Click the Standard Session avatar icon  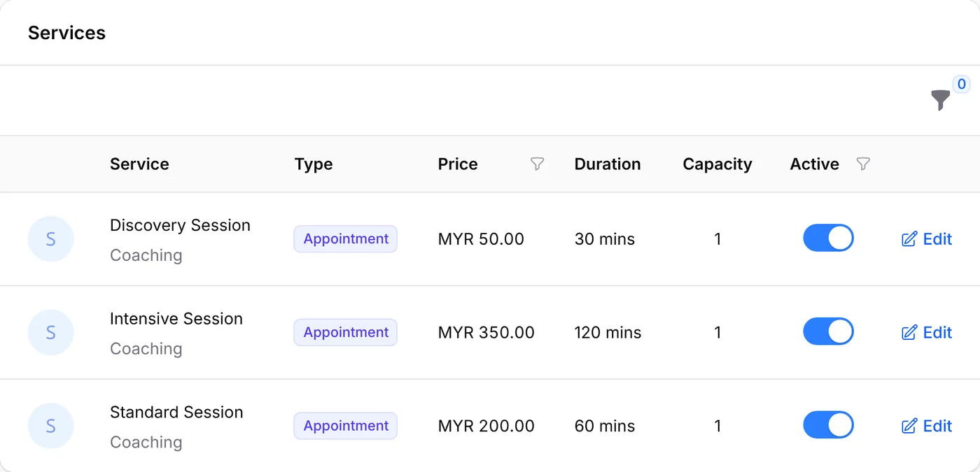pos(50,426)
